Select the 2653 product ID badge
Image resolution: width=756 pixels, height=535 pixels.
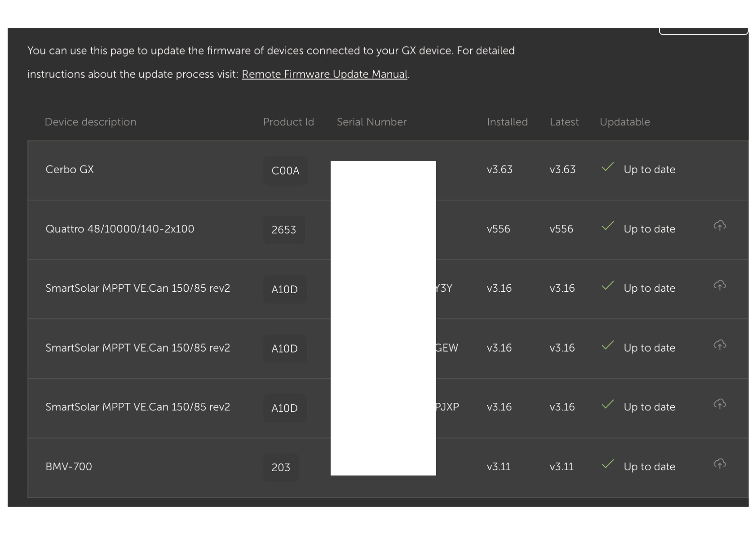[284, 230]
